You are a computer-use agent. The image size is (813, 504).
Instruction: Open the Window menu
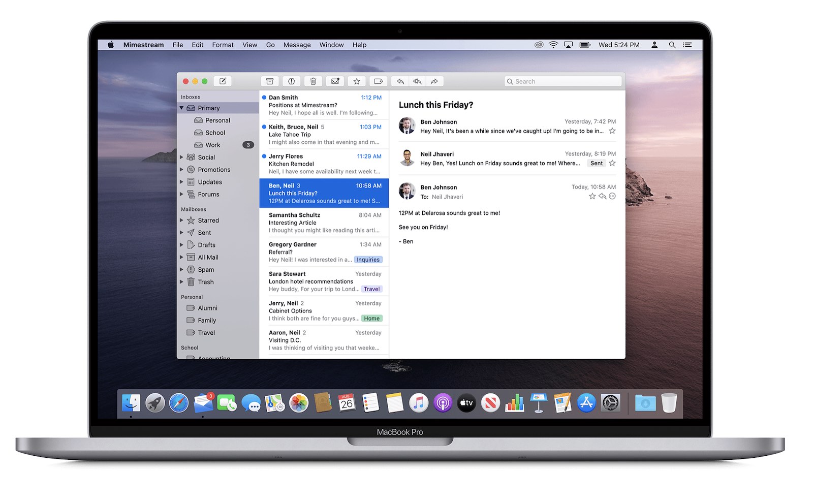pyautogui.click(x=331, y=45)
